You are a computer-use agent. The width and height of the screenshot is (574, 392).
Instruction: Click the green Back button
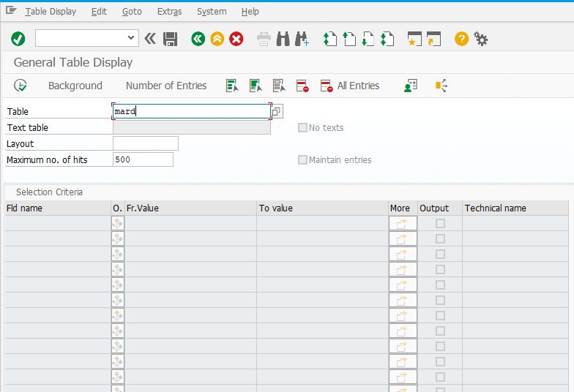pos(198,39)
